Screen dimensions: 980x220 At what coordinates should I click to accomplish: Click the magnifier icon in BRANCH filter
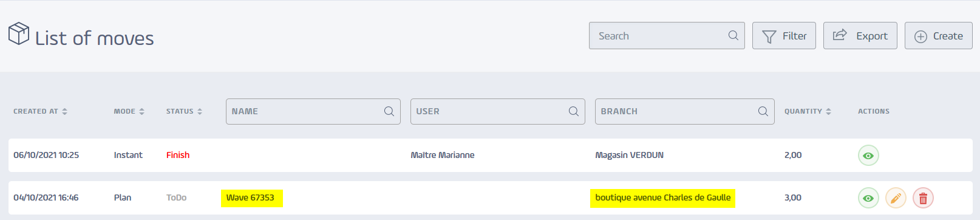763,111
